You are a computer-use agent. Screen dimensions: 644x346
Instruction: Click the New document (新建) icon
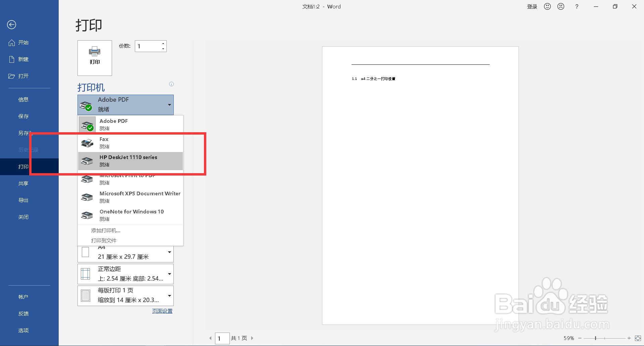pyautogui.click(x=12, y=59)
